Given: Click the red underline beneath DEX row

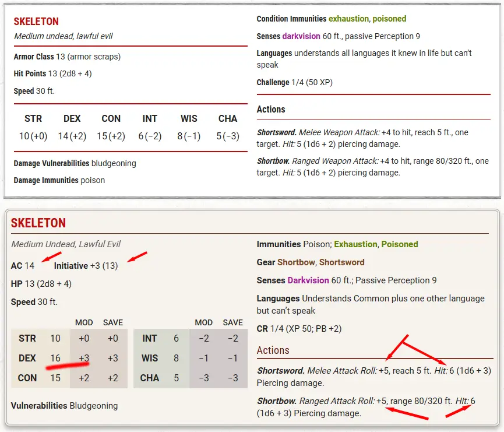Looking at the screenshot, I should pos(67,367).
